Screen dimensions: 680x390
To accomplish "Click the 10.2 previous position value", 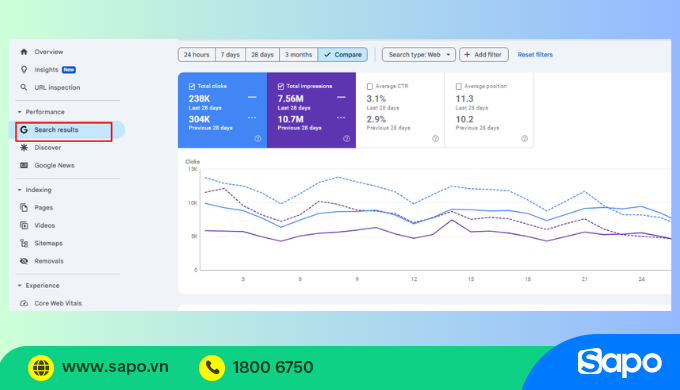I will 464,119.
